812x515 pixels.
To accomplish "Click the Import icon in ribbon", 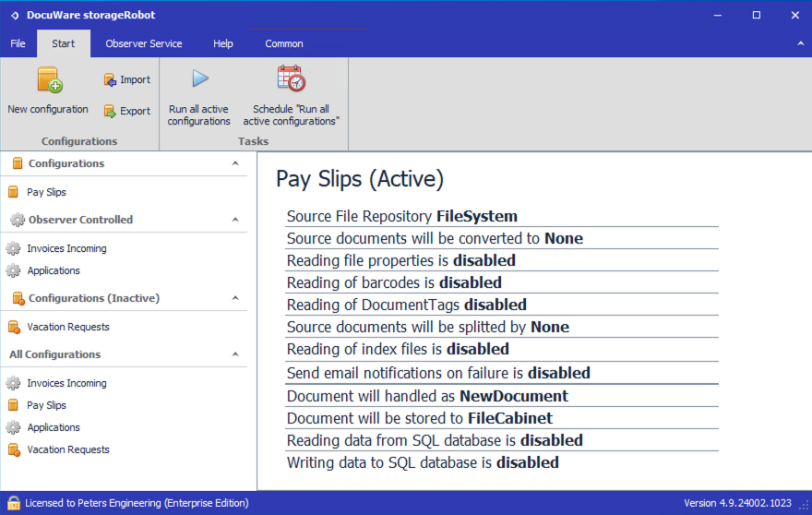I will (x=109, y=79).
